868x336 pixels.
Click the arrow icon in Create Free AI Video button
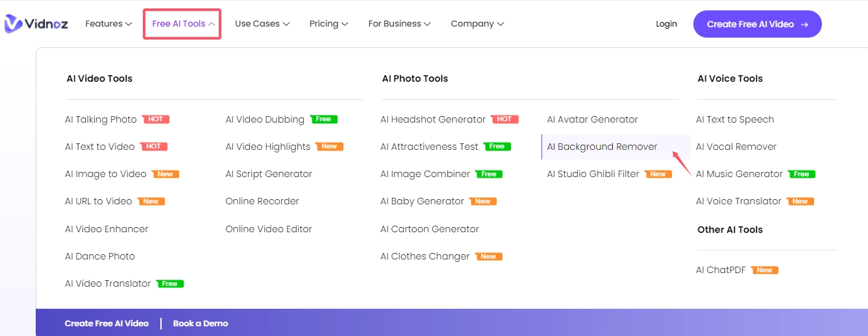[804, 24]
